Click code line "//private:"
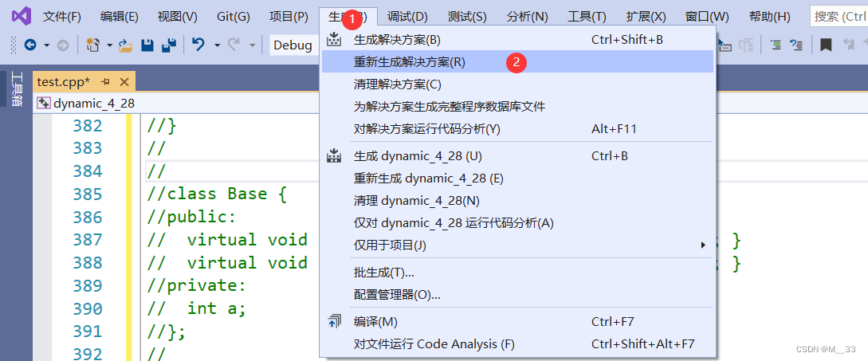The width and height of the screenshot is (868, 361). [x=197, y=286]
